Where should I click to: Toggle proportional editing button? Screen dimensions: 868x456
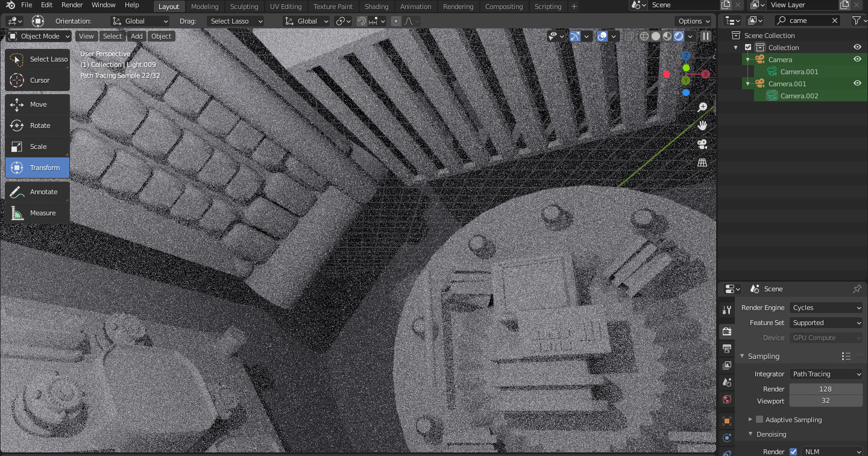click(x=396, y=21)
